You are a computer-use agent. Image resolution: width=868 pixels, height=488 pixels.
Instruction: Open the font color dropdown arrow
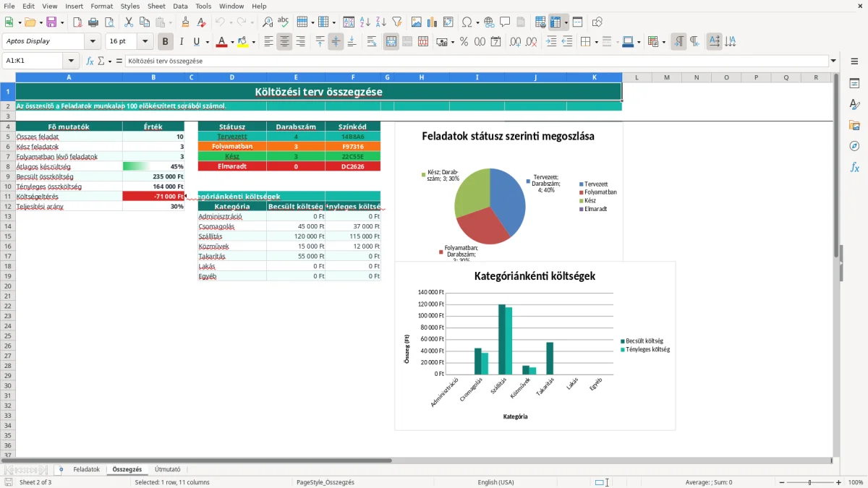232,42
